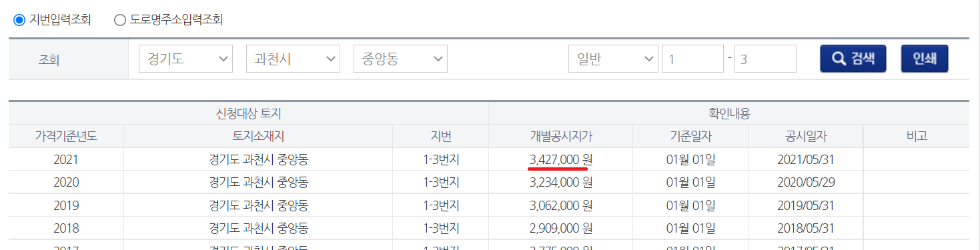Open the 경기도 province dropdown
The height and width of the screenshot is (250, 980).
click(185, 59)
